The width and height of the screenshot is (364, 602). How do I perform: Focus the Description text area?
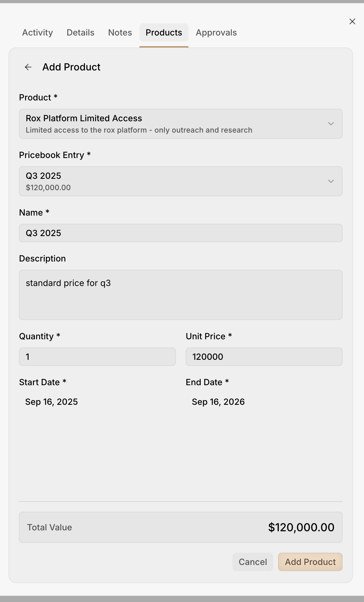point(180,295)
